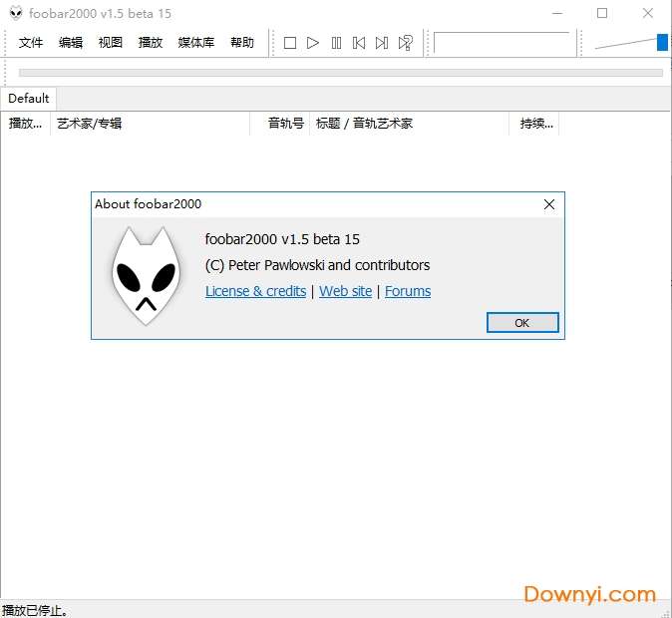Screen dimensions: 672x618
Task: Open the 媒体库 menu
Action: click(x=196, y=43)
